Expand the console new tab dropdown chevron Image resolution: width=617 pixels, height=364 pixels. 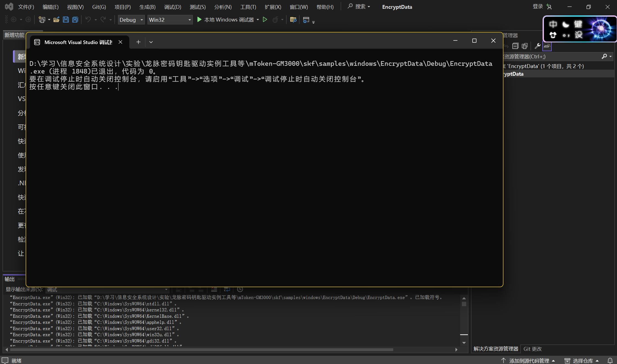tap(151, 42)
